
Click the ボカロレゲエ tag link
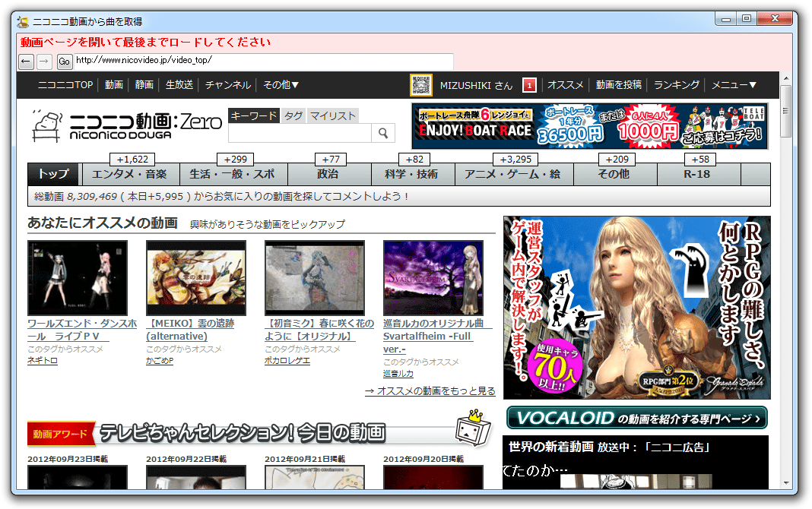287,361
